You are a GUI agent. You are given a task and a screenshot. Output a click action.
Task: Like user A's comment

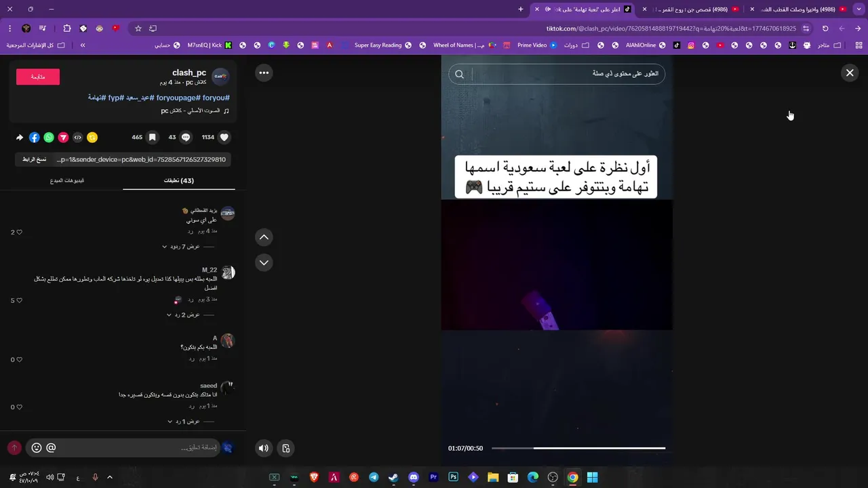[x=19, y=359]
